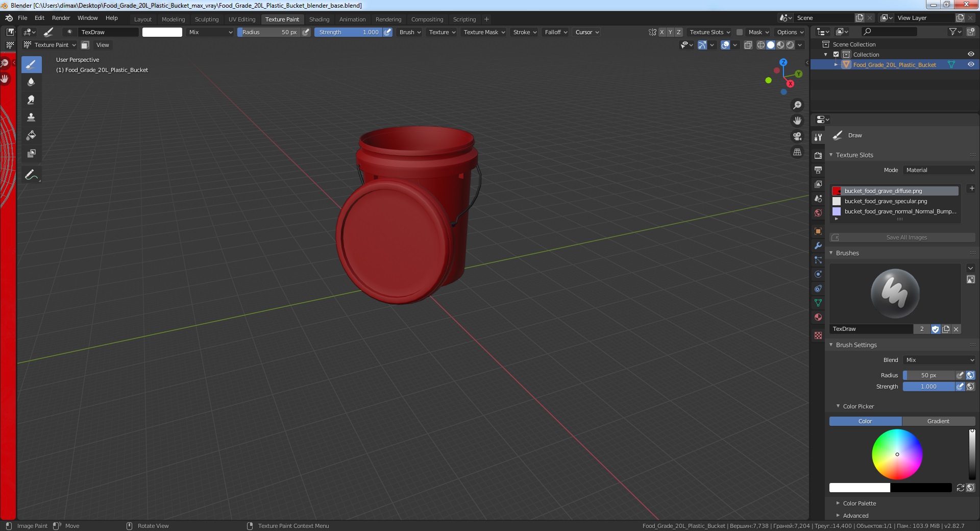Select the Mask tool in toolbar
980x531 pixels.
(31, 153)
